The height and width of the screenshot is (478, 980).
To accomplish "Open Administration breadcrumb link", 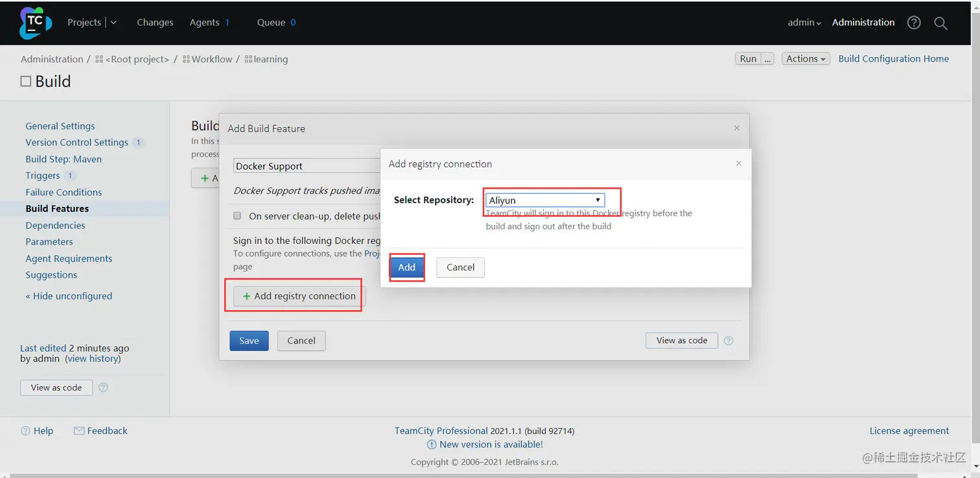I will 52,59.
